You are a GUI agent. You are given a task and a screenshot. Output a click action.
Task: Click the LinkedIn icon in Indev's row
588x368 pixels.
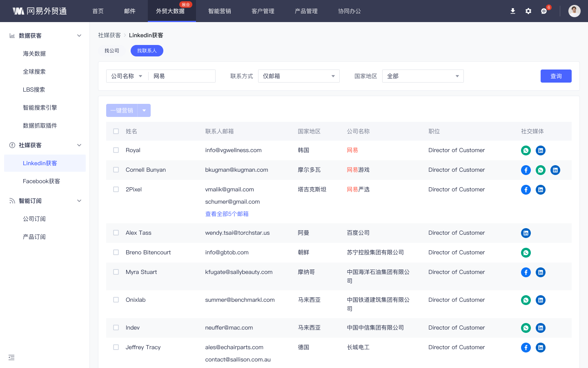click(541, 328)
